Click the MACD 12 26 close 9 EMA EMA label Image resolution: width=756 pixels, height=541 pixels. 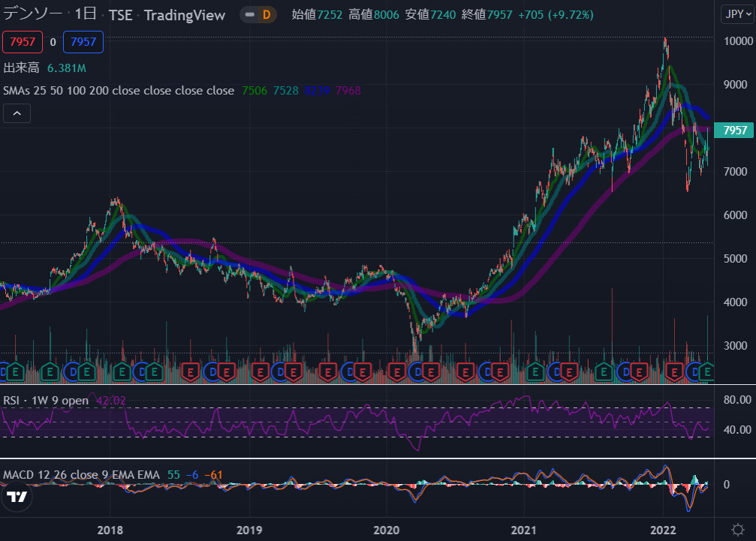[x=81, y=475]
